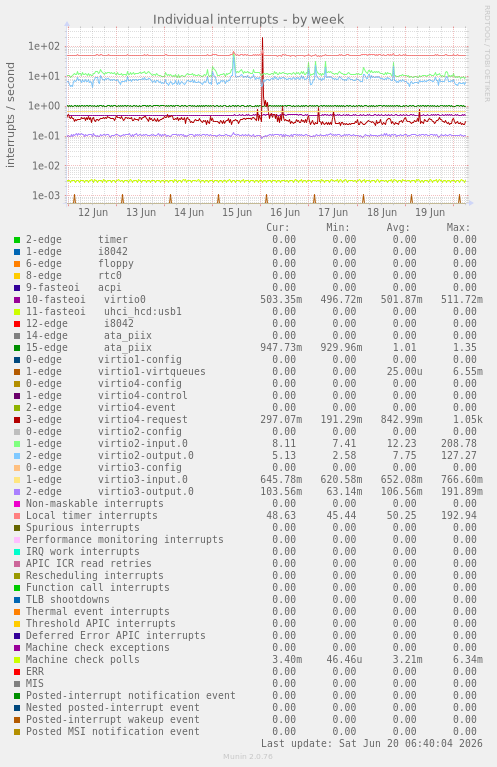Click the virtio2-input.0 legend label
The height and width of the screenshot is (767, 497).
point(143,444)
